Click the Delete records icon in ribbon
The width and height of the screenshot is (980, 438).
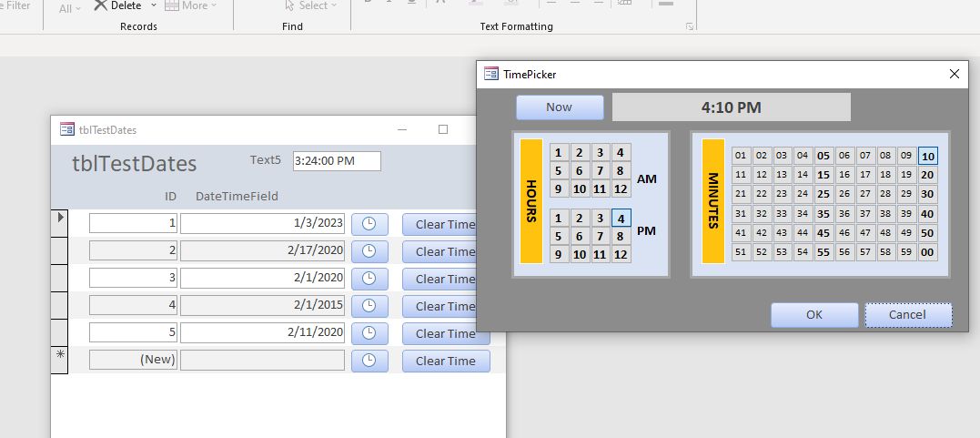[x=101, y=5]
